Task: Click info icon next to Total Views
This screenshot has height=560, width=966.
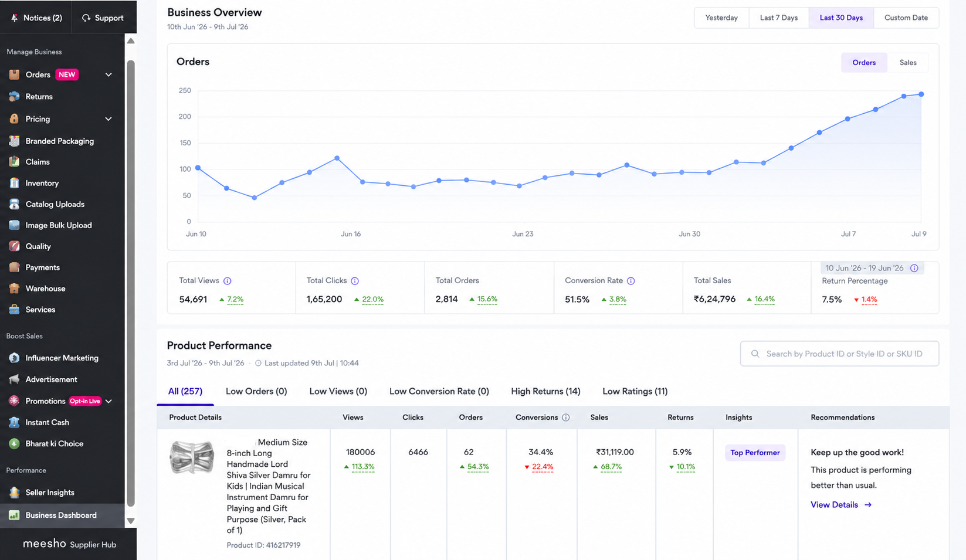Action: tap(228, 281)
